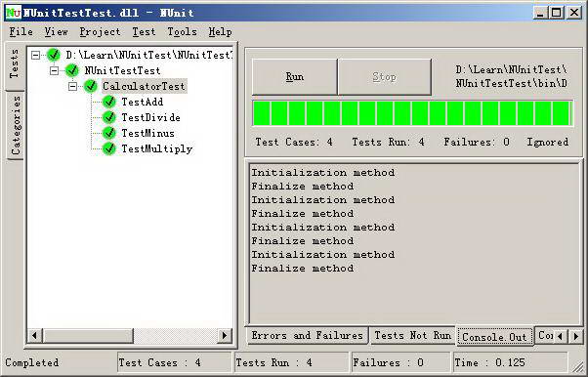Click the CalculatorTest green status icon
Image resolution: width=588 pixels, height=377 pixels.
coord(91,86)
